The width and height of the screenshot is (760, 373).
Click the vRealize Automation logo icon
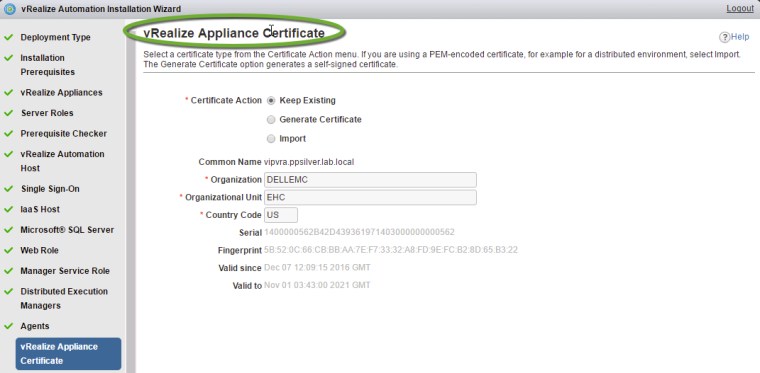tap(9, 9)
